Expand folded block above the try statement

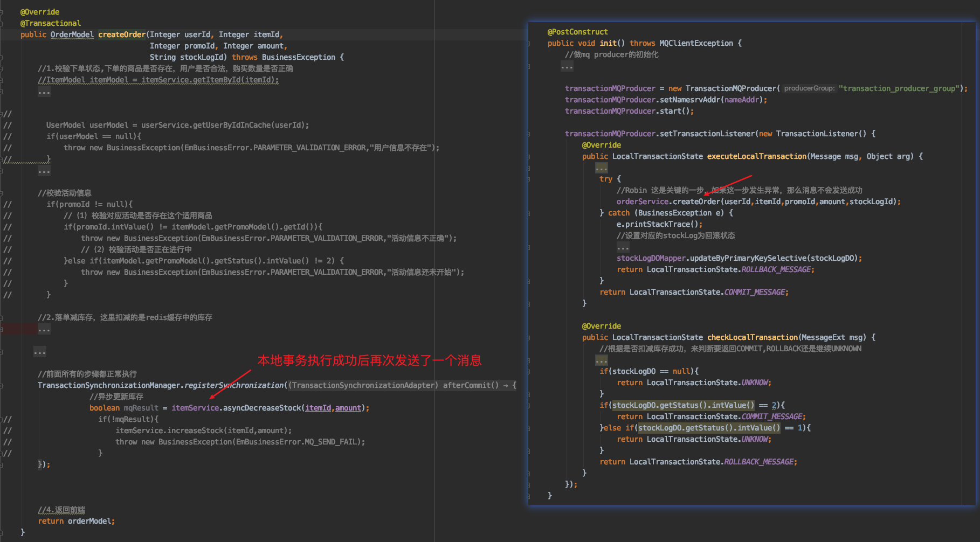pyautogui.click(x=602, y=168)
